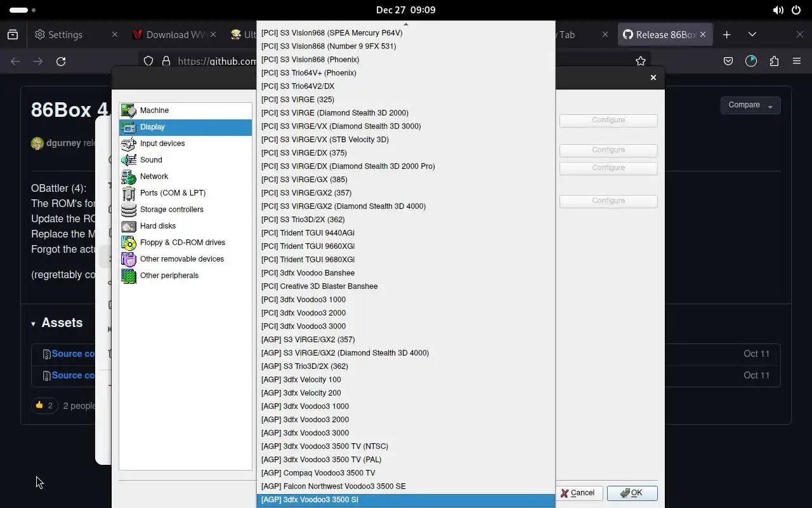Image resolution: width=812 pixels, height=508 pixels.
Task: Click Floppy & CD-ROM drives icon
Action: tap(129, 243)
